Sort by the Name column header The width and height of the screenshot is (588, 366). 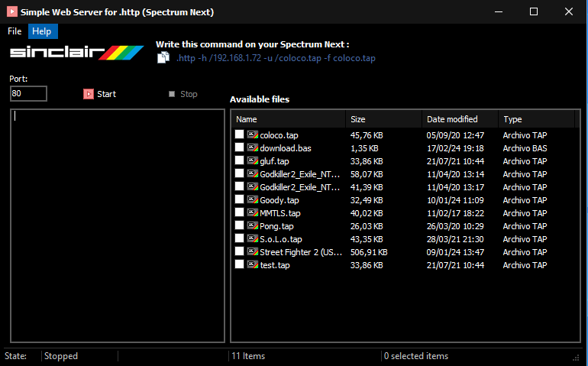pos(288,119)
